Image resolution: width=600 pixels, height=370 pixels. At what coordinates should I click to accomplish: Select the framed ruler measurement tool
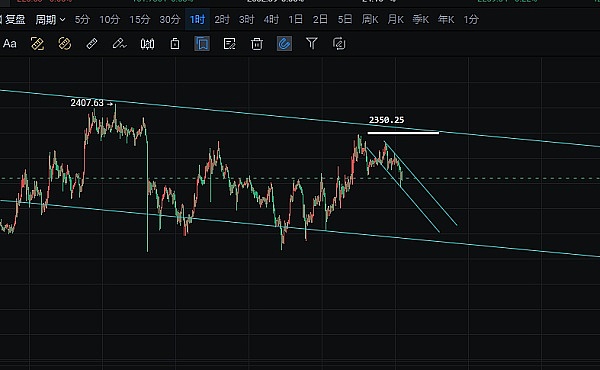[x=37, y=44]
